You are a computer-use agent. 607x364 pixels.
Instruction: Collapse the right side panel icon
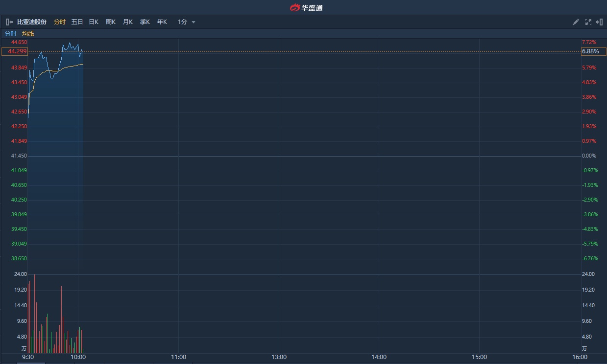599,22
